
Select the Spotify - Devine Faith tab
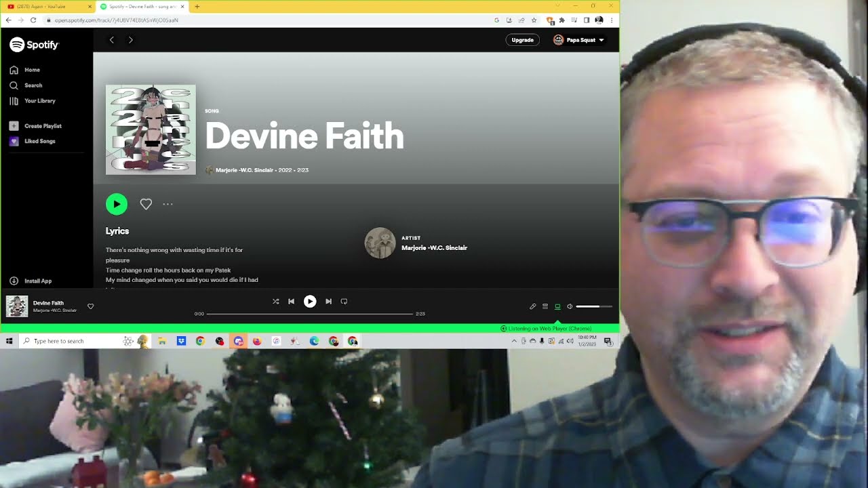[x=142, y=6]
